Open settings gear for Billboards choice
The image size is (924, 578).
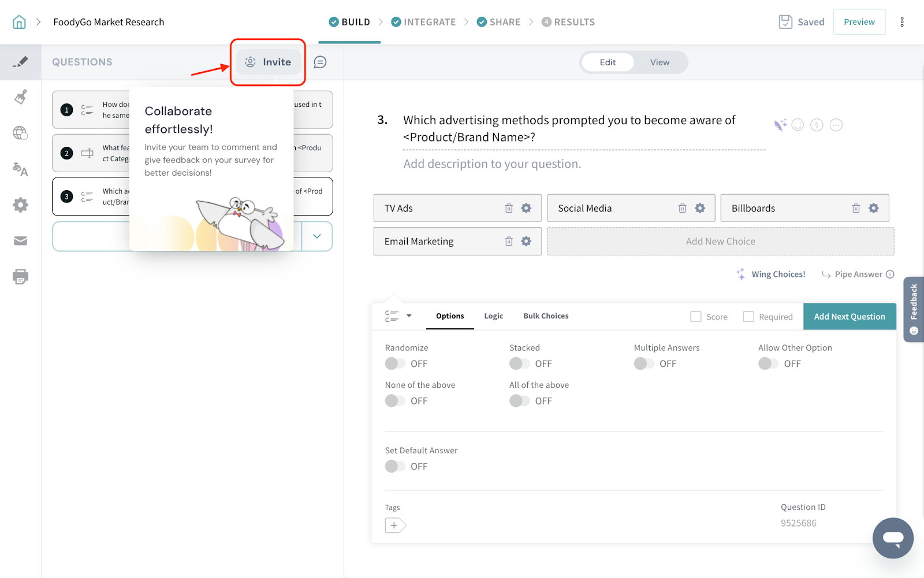coord(874,208)
